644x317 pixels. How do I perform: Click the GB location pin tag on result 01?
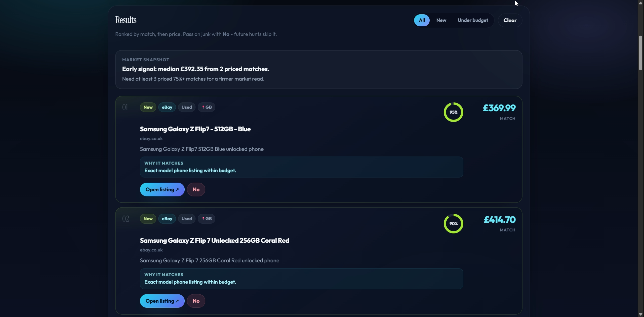pos(207,107)
